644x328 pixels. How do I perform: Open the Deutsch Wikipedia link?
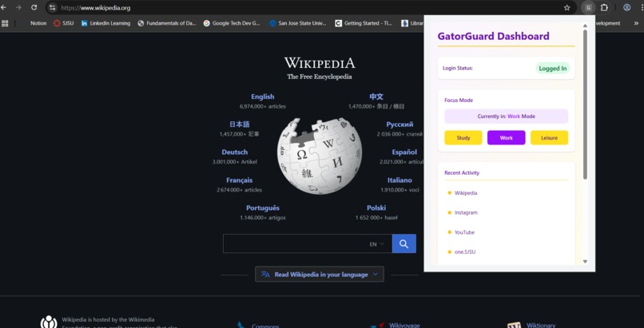tap(235, 152)
